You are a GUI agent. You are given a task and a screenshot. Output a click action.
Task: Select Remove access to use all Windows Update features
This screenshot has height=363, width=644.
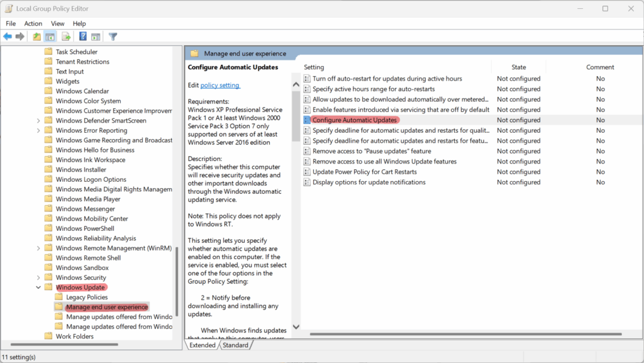pyautogui.click(x=384, y=162)
